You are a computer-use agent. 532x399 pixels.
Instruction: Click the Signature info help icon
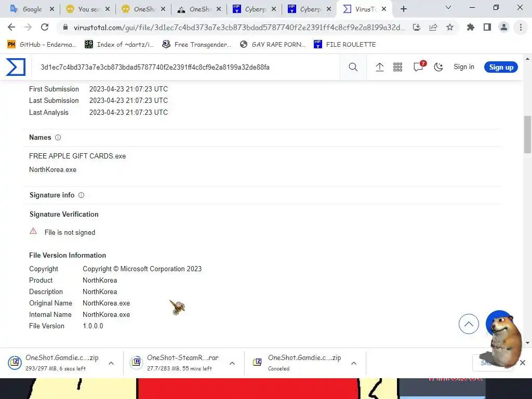[82, 195]
